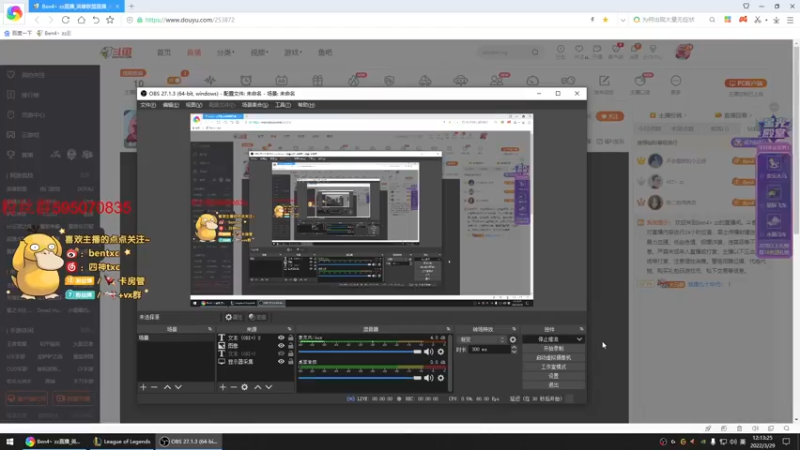Bookmark page with star icon in toolbar

point(110,20)
